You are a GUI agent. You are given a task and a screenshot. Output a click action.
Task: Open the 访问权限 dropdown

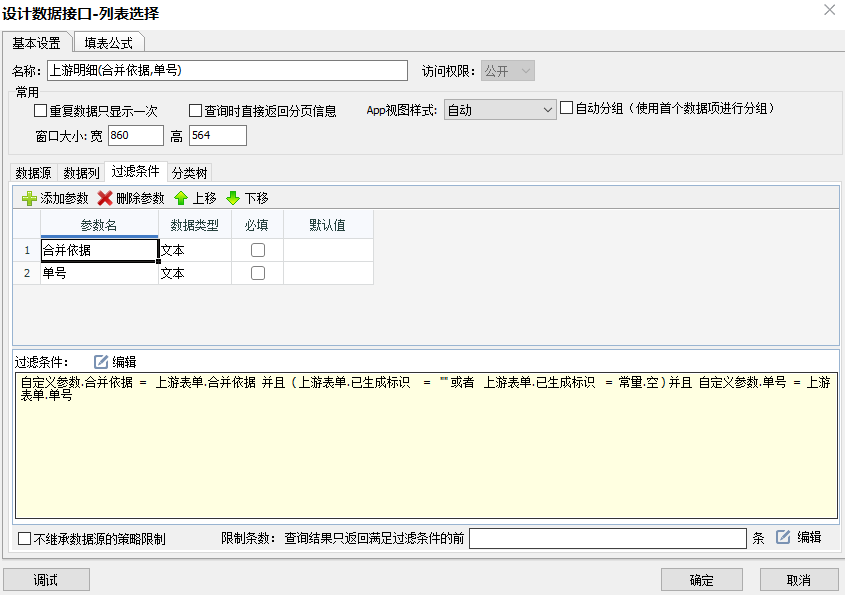(x=508, y=71)
